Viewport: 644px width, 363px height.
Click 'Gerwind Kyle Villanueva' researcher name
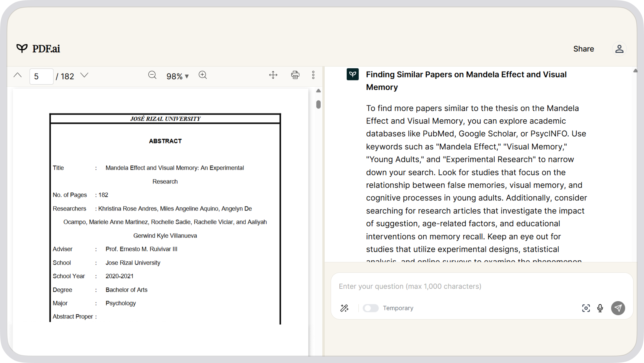[x=165, y=236]
